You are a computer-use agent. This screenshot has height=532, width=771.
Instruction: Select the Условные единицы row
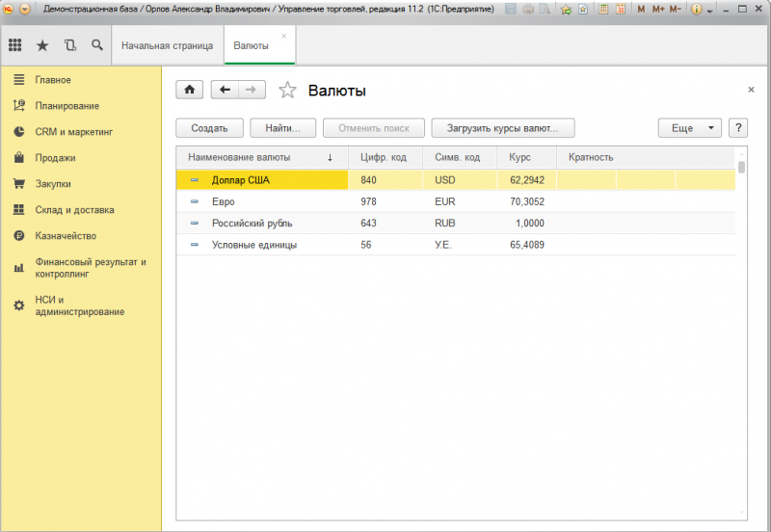pyautogui.click(x=456, y=245)
